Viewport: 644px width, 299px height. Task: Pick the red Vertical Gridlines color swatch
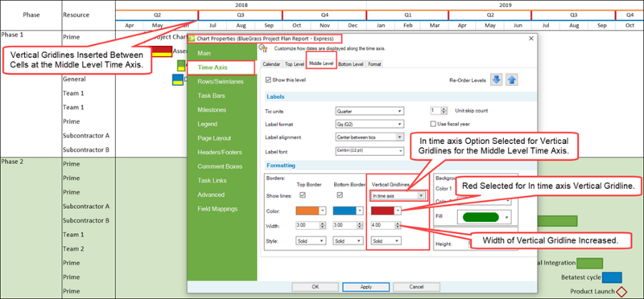pos(382,211)
